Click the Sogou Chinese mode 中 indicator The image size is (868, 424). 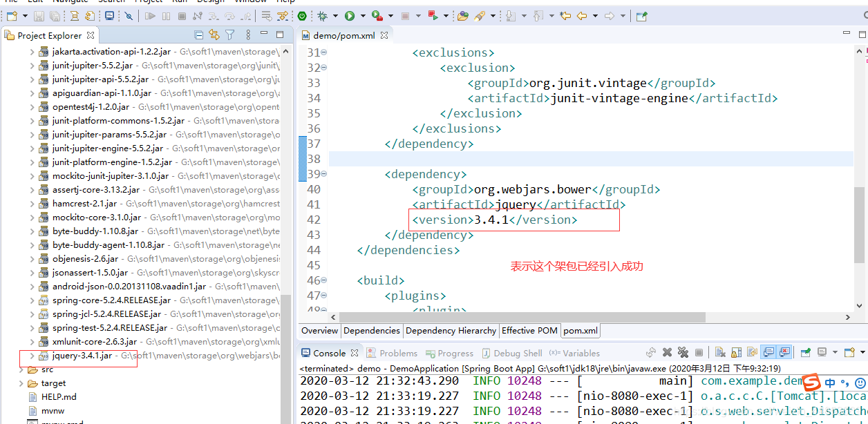(830, 382)
